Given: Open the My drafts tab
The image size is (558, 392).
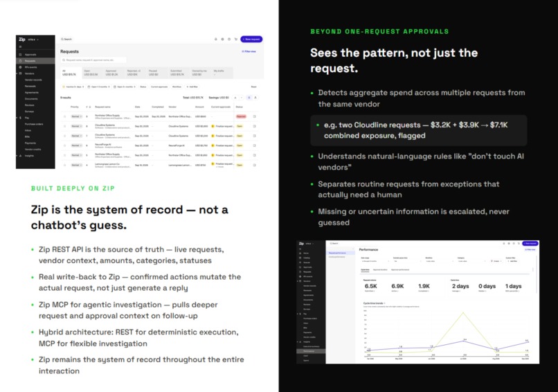Looking at the screenshot, I should click(222, 73).
